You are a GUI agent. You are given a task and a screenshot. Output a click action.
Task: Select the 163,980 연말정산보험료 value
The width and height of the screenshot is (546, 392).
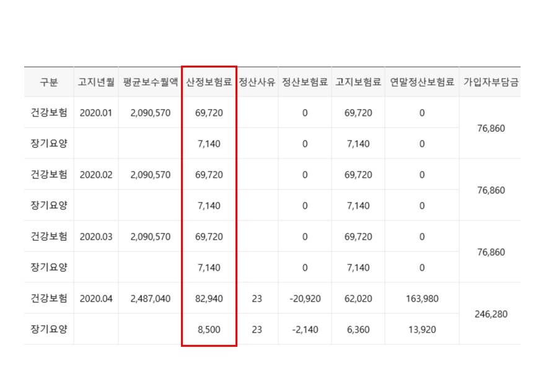pyautogui.click(x=422, y=298)
